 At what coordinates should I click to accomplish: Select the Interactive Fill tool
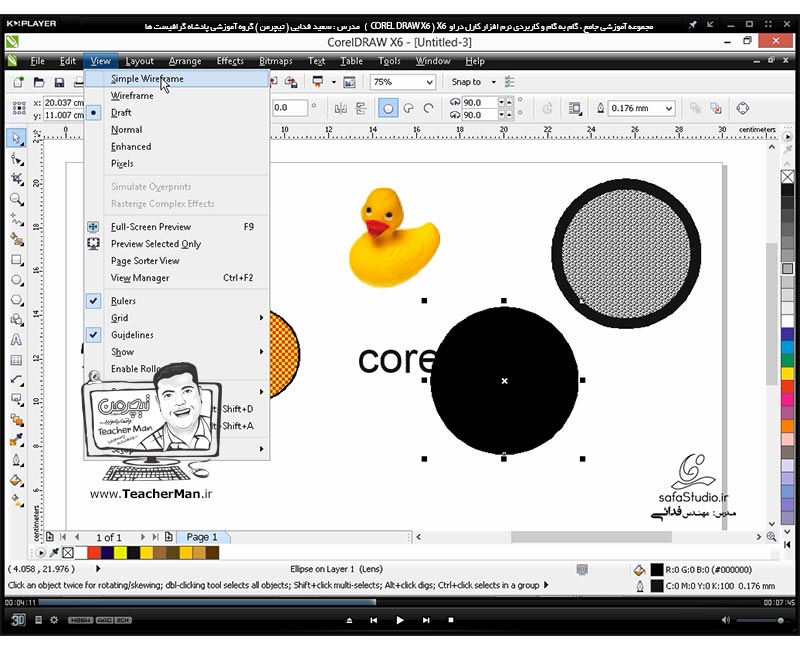[x=16, y=501]
